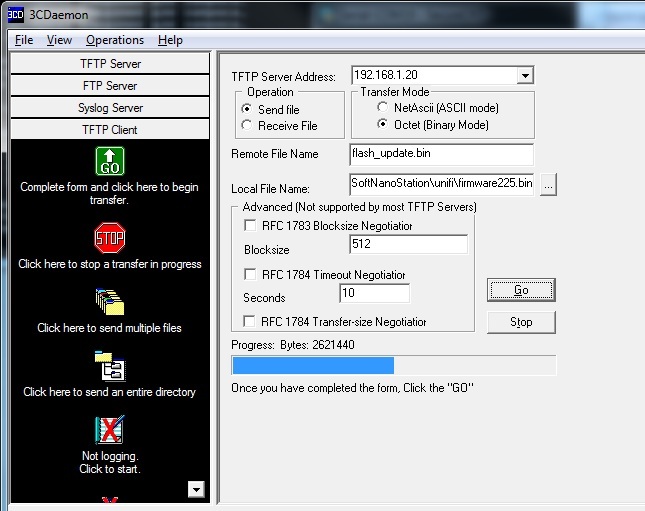Screen dimensions: 645x511
Task: Click 'Complete form and click here to begin transfer' text
Action: (x=109, y=193)
